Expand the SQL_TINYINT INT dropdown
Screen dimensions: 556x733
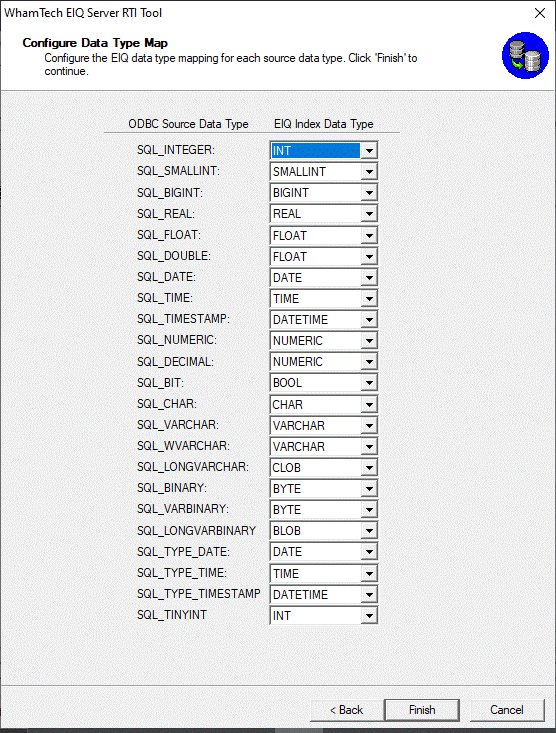coord(324,616)
